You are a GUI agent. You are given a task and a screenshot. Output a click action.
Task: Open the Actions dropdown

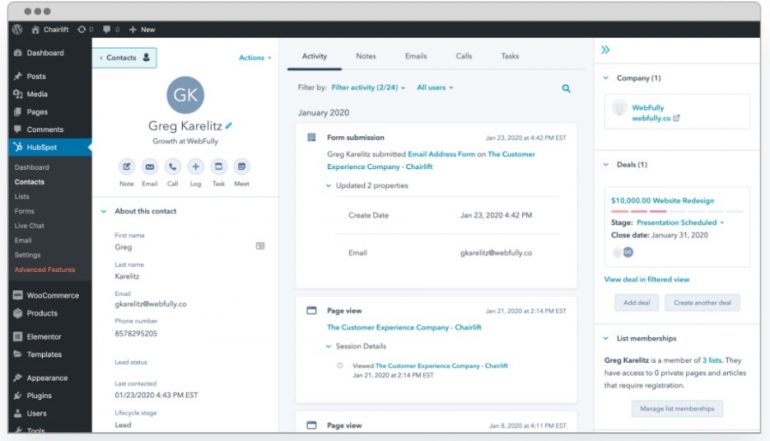pos(255,57)
